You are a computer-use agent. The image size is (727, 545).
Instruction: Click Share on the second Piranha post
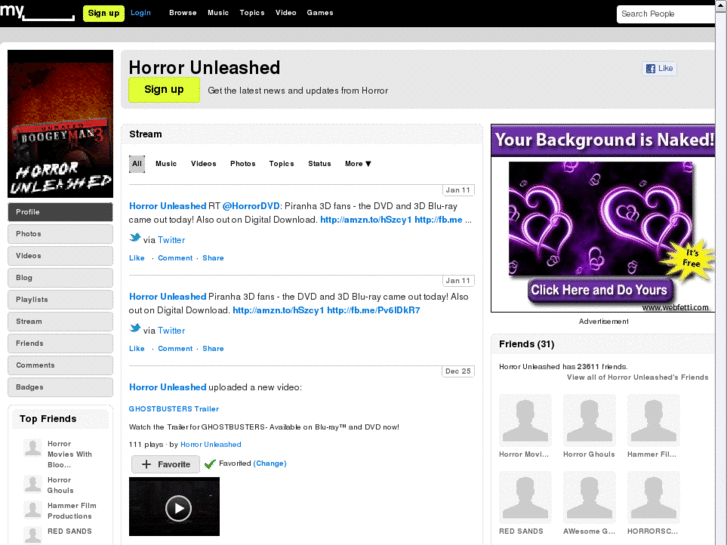point(213,348)
